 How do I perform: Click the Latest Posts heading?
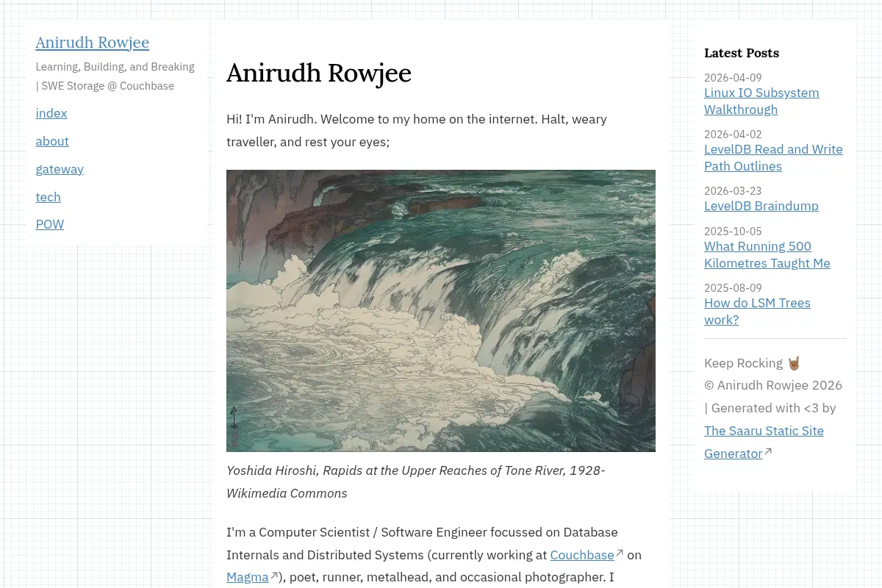(x=742, y=53)
